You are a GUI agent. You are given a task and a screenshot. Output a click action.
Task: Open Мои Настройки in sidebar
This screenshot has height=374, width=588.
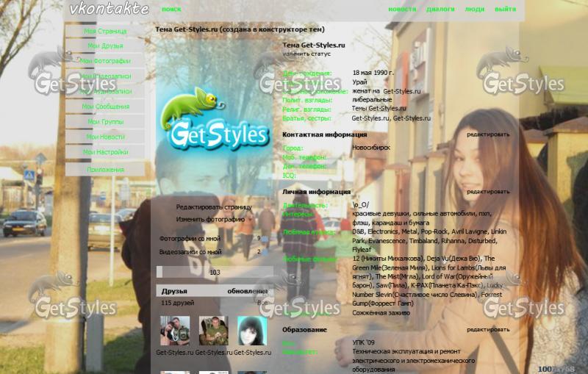click(x=105, y=152)
